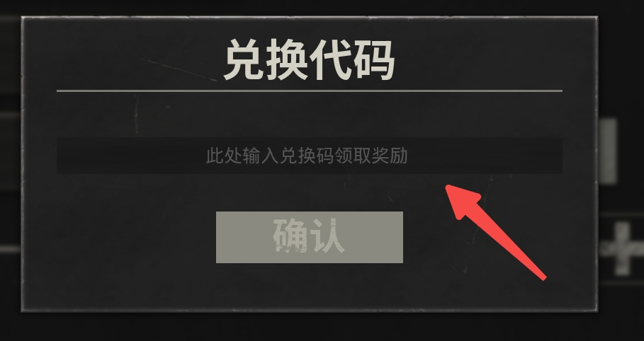Click the placeholder text in the redeem code box

point(306,156)
